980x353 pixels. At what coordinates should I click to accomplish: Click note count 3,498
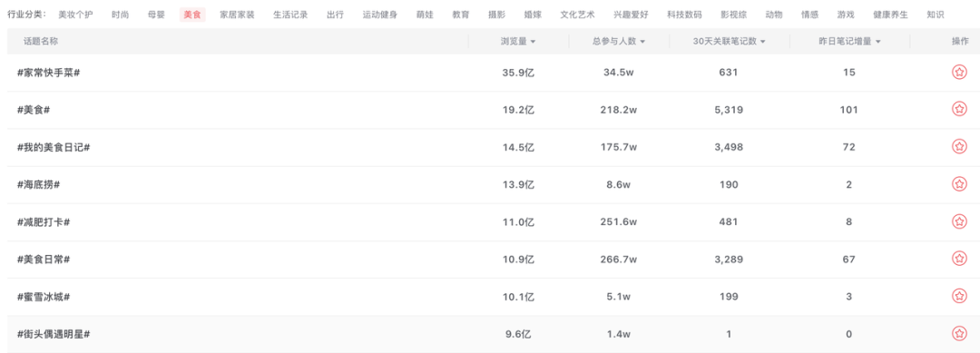[x=729, y=147]
